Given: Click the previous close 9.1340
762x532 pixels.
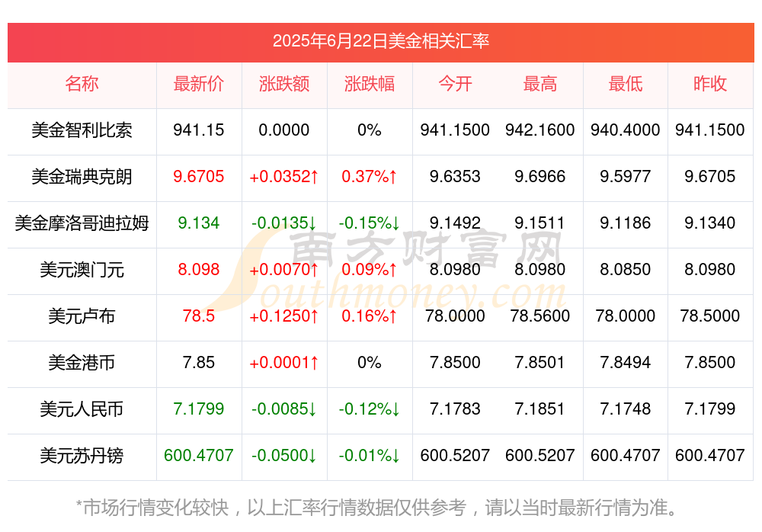Looking at the screenshot, I should pos(710,223).
